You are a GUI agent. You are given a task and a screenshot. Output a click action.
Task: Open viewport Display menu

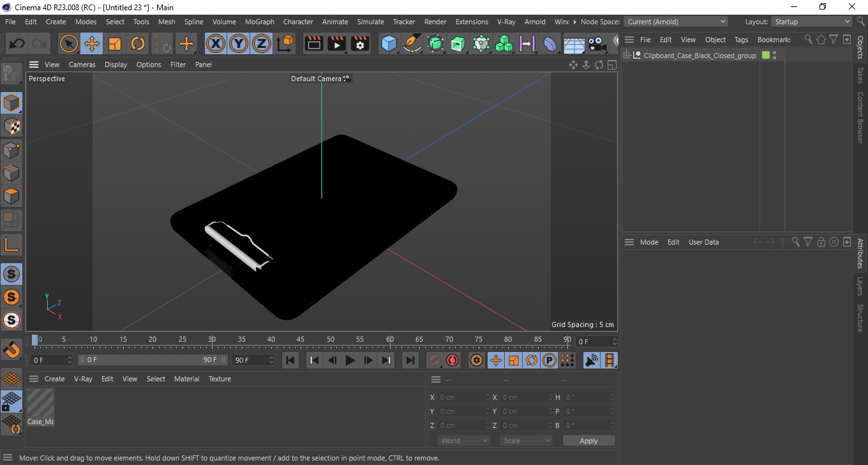[x=116, y=65]
